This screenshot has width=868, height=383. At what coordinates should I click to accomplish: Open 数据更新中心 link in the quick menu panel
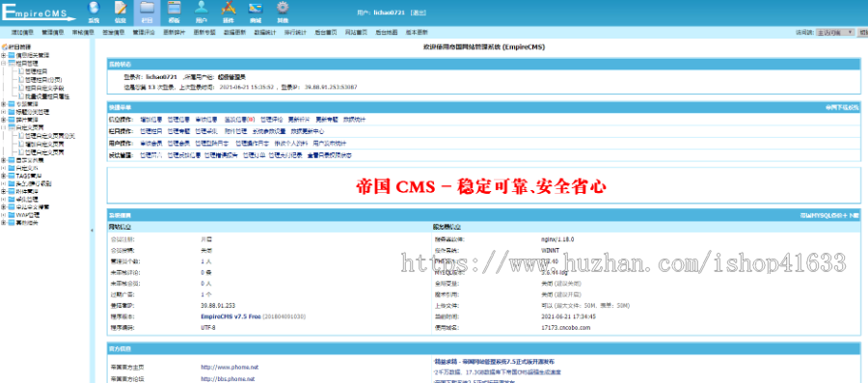tap(308, 132)
